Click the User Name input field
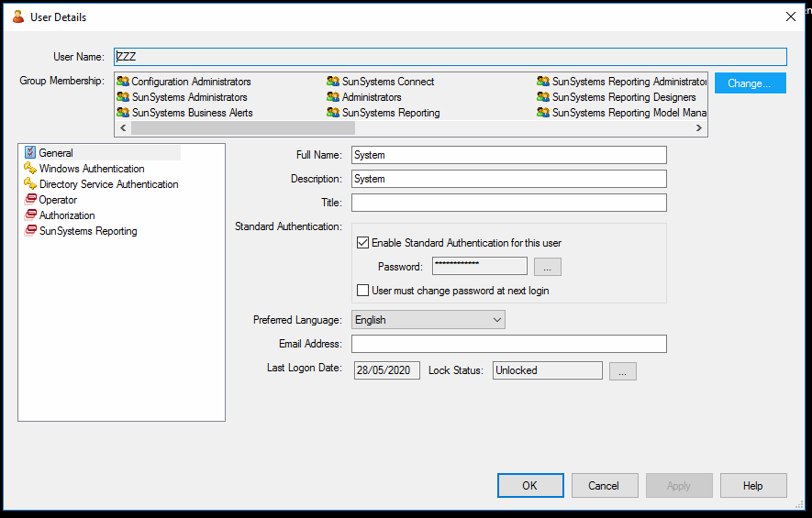This screenshot has width=812, height=518. pyautogui.click(x=450, y=57)
